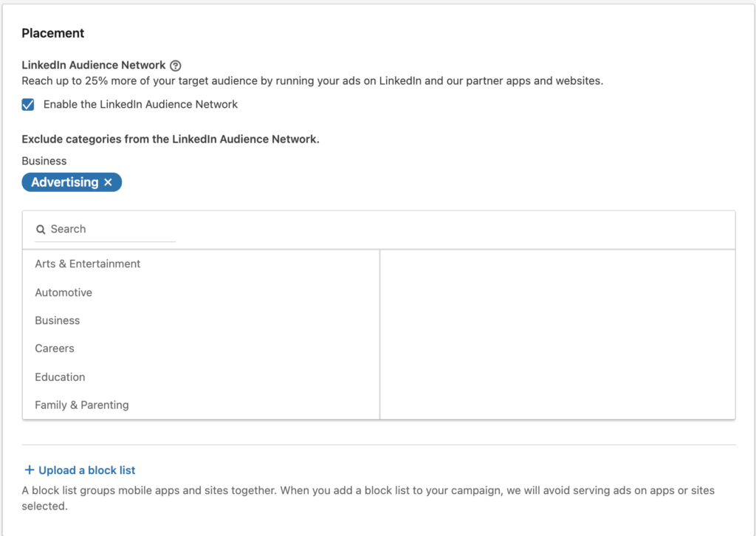This screenshot has width=756, height=536.
Task: Choose the Careers category
Action: (201, 348)
